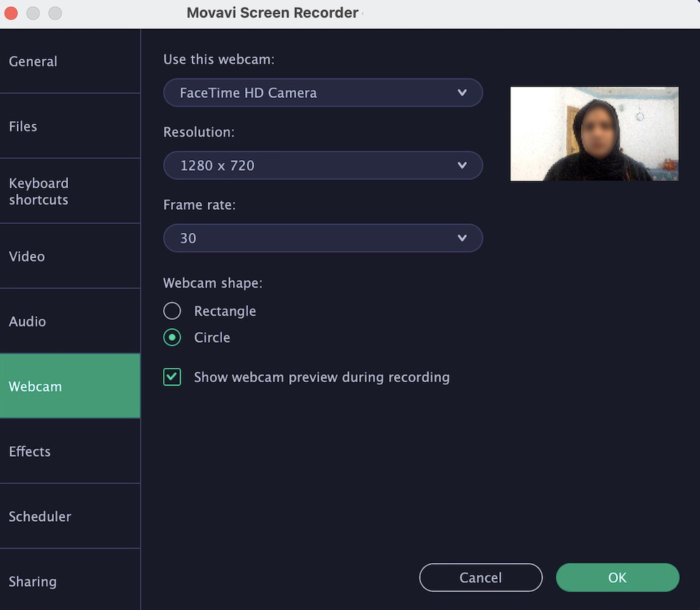
Task: Open the FaceTime HD Camera dropdown
Action: click(x=323, y=93)
